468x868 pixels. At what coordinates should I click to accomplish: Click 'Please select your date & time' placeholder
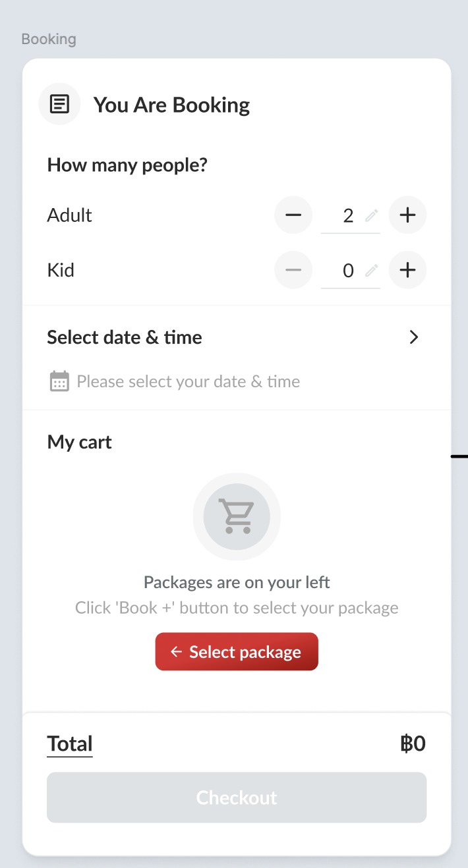pos(189,381)
